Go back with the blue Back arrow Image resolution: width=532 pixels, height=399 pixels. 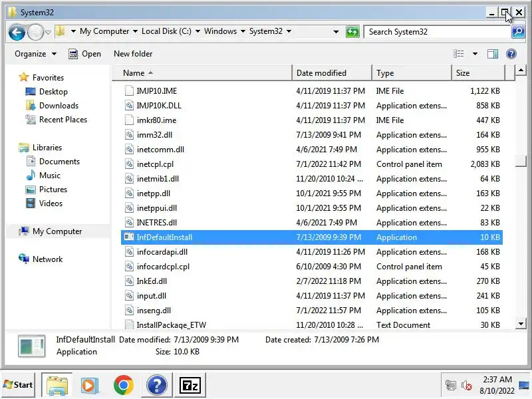click(x=17, y=33)
